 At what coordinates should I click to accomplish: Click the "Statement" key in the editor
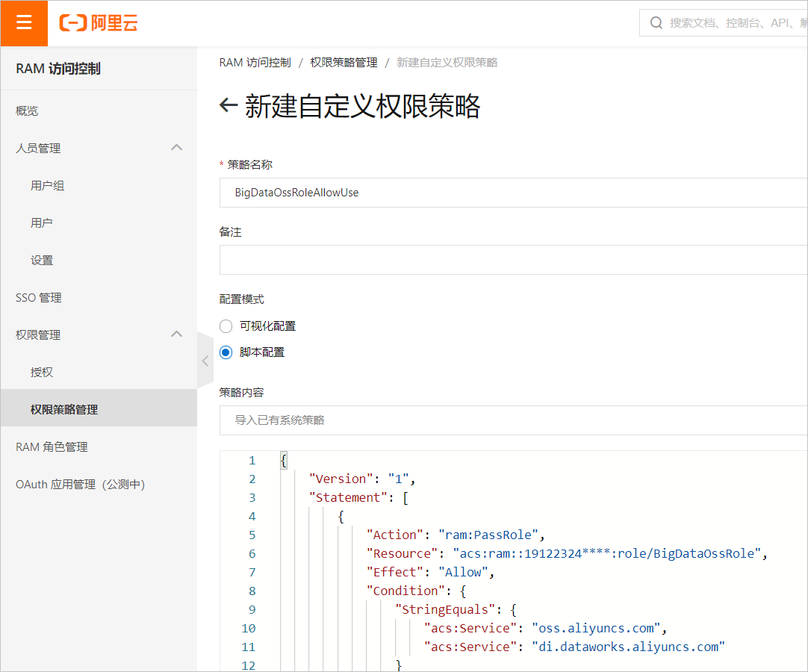(348, 497)
